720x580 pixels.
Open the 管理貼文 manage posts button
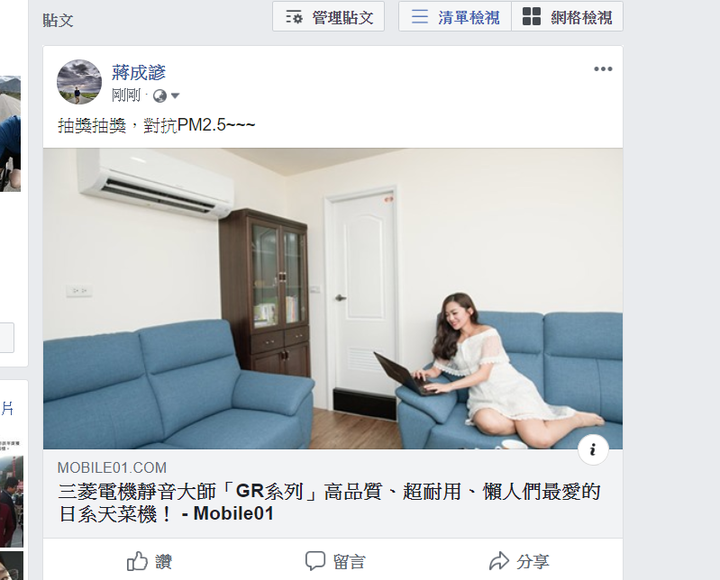click(x=328, y=17)
